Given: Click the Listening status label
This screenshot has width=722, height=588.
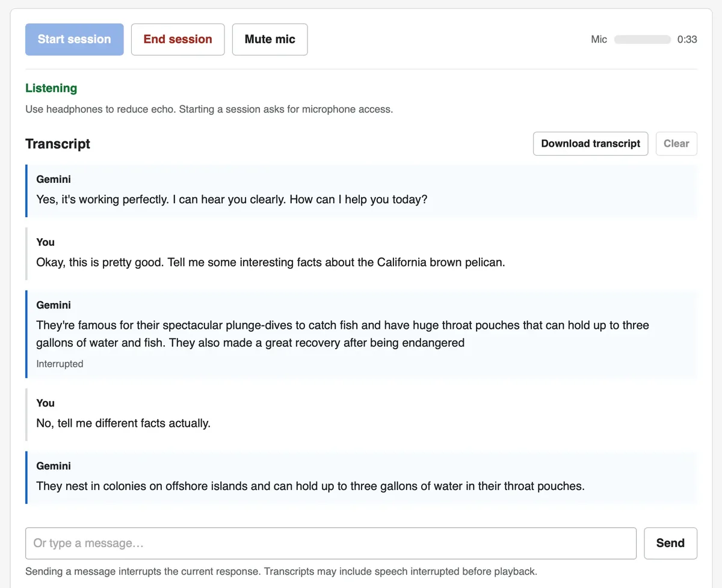Looking at the screenshot, I should (51, 88).
